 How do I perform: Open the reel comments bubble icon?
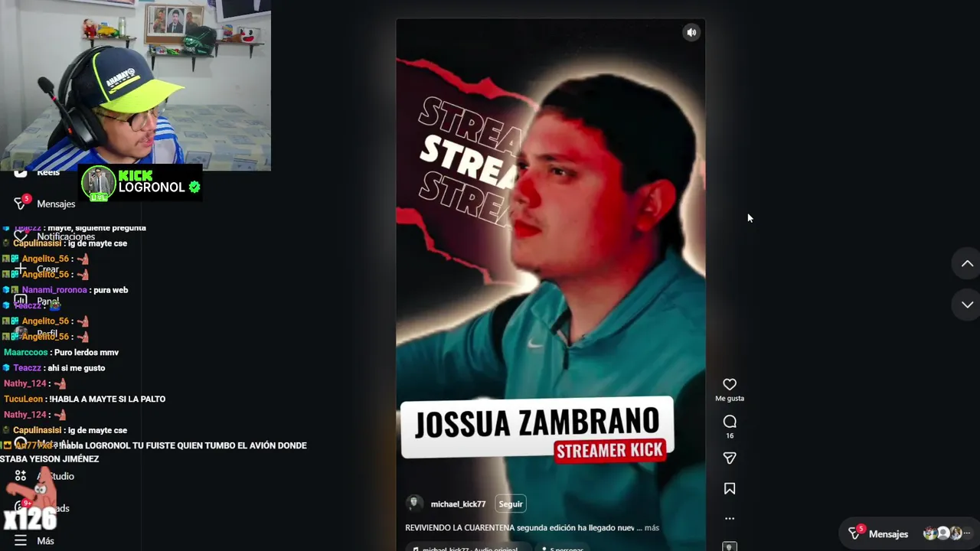coord(730,422)
